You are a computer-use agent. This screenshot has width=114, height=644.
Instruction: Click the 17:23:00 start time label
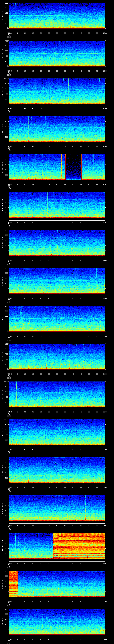(9, 374)
